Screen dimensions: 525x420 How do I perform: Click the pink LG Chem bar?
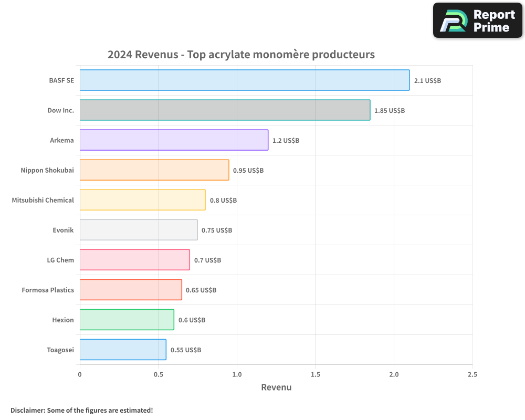[x=134, y=260]
